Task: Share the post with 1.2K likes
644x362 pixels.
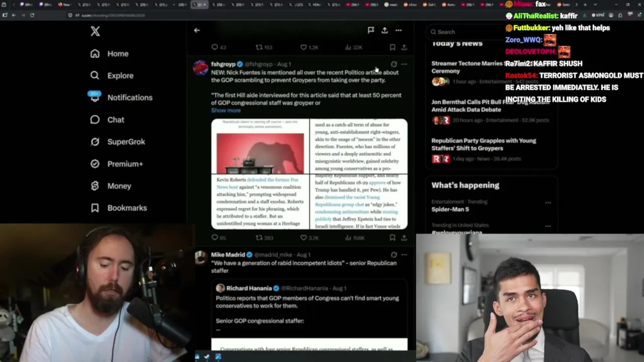Action: pos(404,47)
